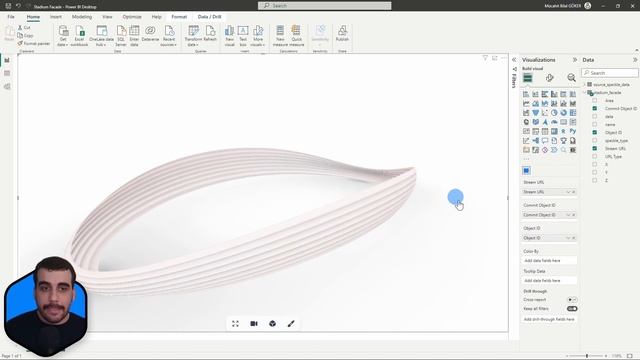This screenshot has height=360, width=640.
Task: Click the Data pane Search field
Action: point(610,73)
